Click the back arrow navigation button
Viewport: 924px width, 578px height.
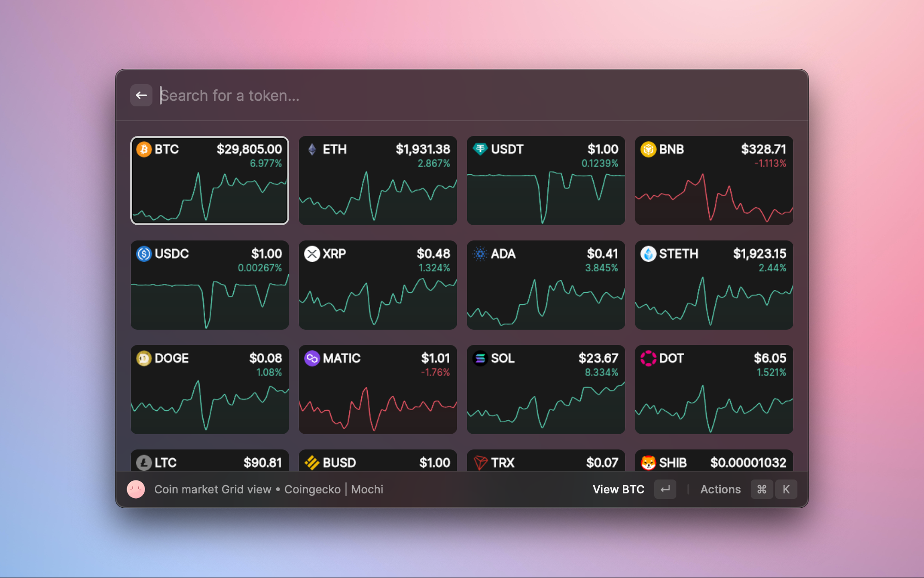(x=140, y=95)
